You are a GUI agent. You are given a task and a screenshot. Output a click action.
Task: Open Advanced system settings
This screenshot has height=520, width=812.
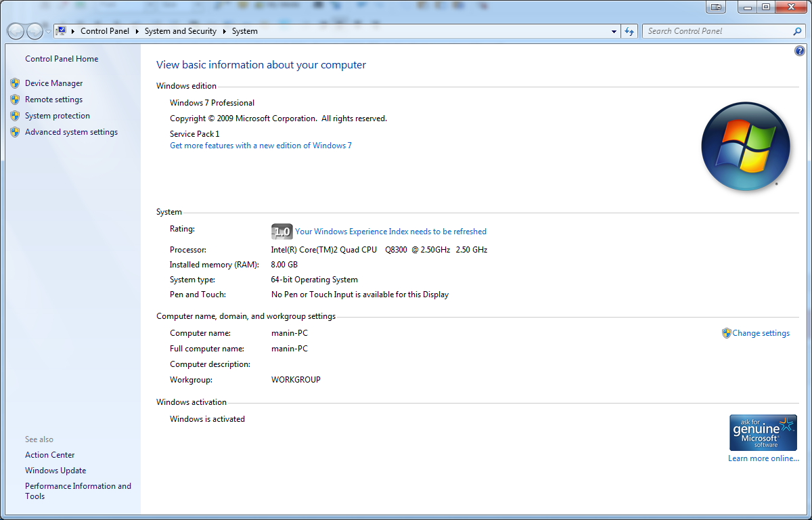71,132
